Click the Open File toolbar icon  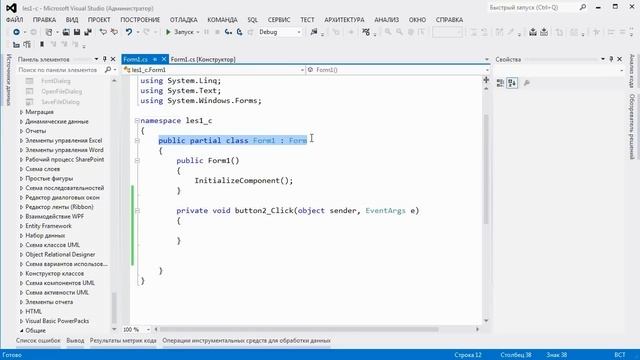[66, 32]
